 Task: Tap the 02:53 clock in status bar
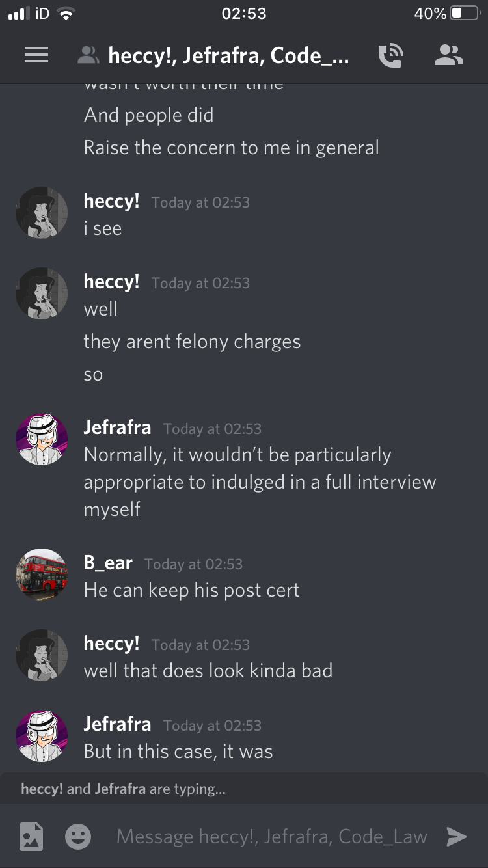click(244, 14)
